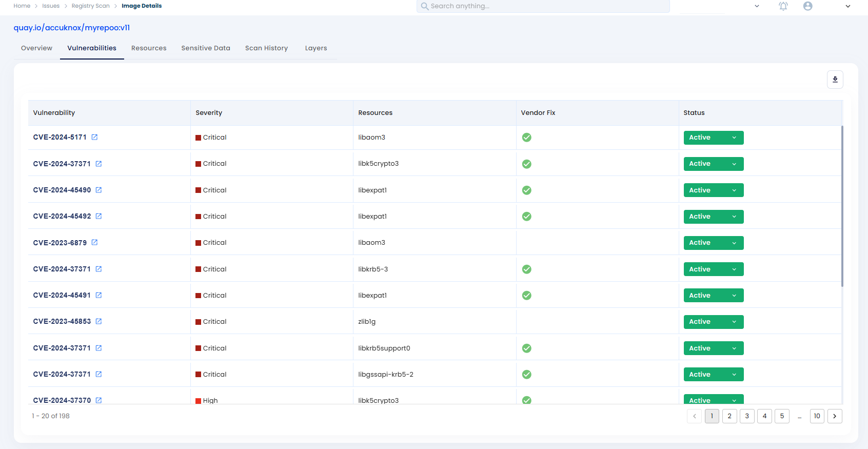The image size is (868, 449).
Task: Open external link for CVE-2024-5171
Action: coord(94,137)
